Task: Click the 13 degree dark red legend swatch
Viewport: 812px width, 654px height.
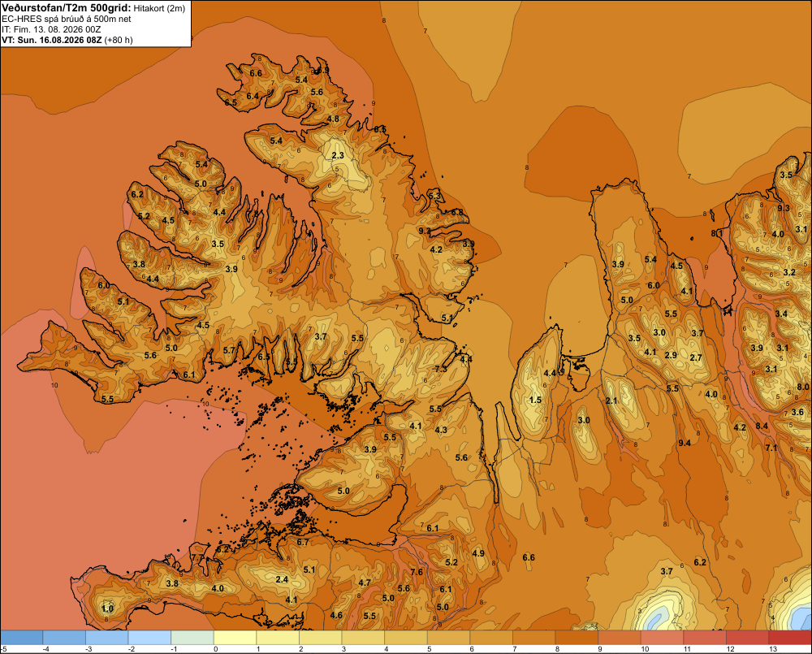Action: tap(790, 637)
